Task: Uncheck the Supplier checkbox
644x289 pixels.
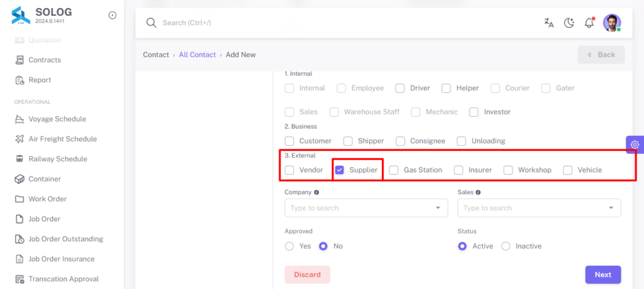Action: pos(339,170)
